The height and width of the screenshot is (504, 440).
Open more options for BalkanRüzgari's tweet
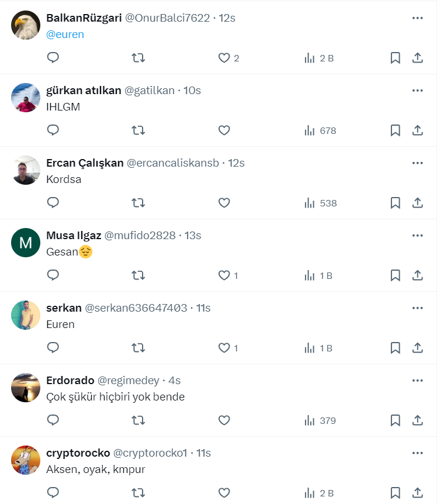click(x=417, y=18)
